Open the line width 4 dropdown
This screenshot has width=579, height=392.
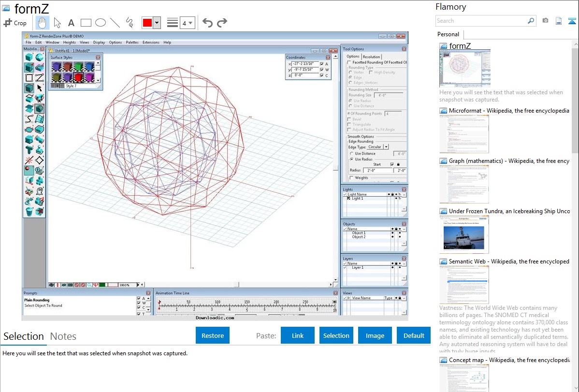click(187, 23)
